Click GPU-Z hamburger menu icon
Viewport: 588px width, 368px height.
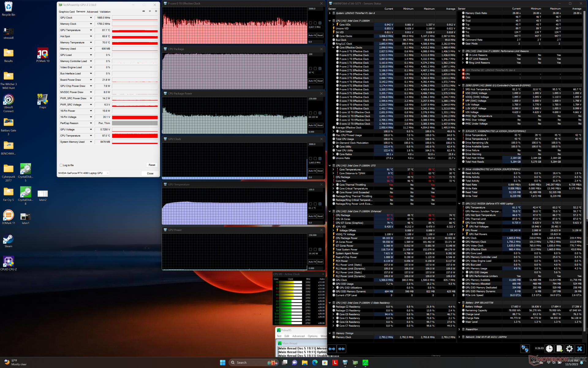point(156,11)
